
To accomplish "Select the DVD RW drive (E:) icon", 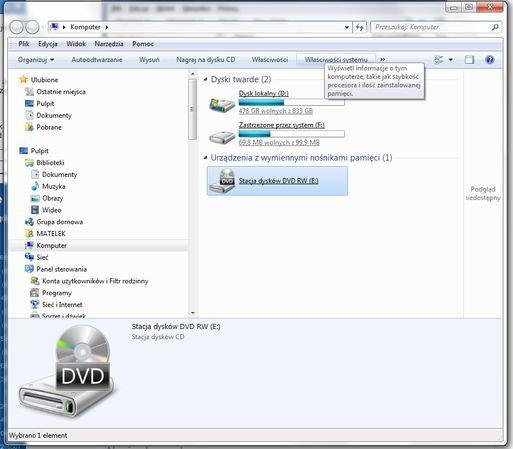I will (x=223, y=181).
